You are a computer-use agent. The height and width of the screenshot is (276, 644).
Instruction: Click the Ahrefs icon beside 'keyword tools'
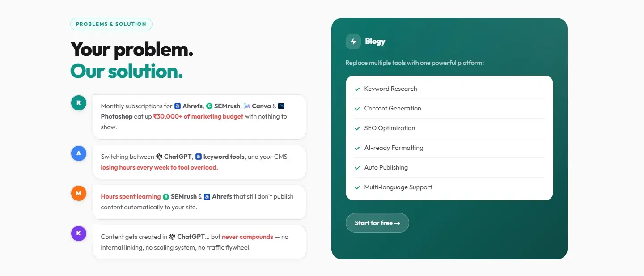point(199,157)
